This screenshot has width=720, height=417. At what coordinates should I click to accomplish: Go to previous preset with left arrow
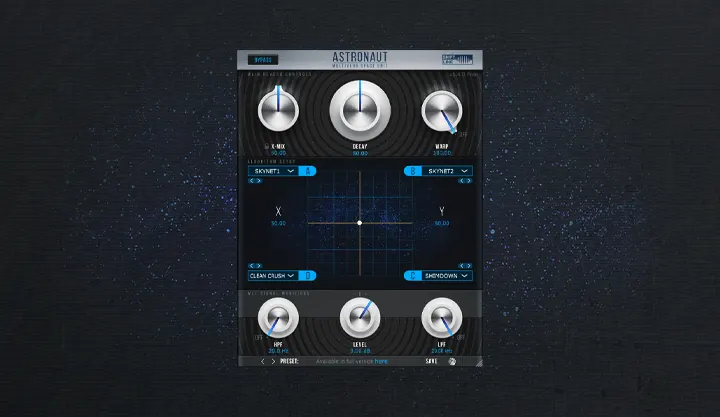pyautogui.click(x=263, y=362)
